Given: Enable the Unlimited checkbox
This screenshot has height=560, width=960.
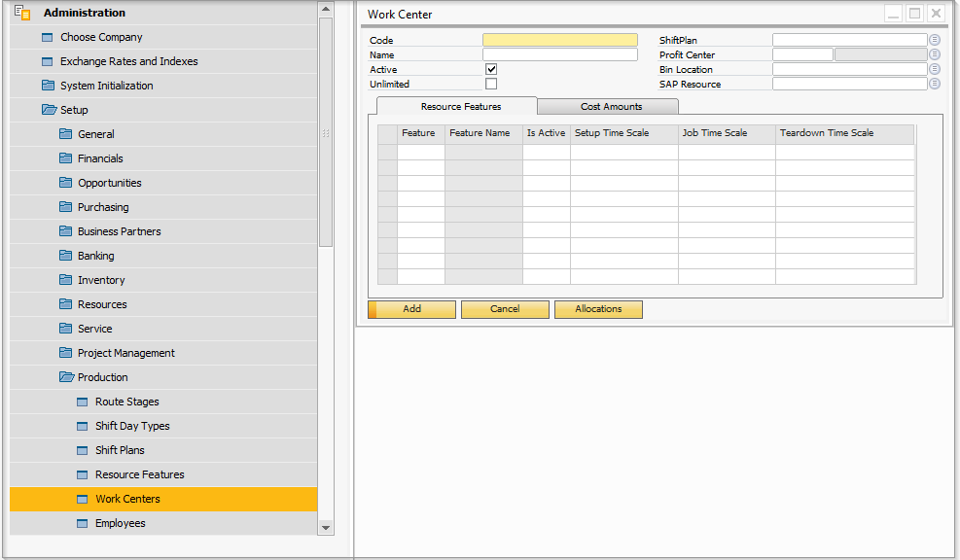Looking at the screenshot, I should (491, 84).
